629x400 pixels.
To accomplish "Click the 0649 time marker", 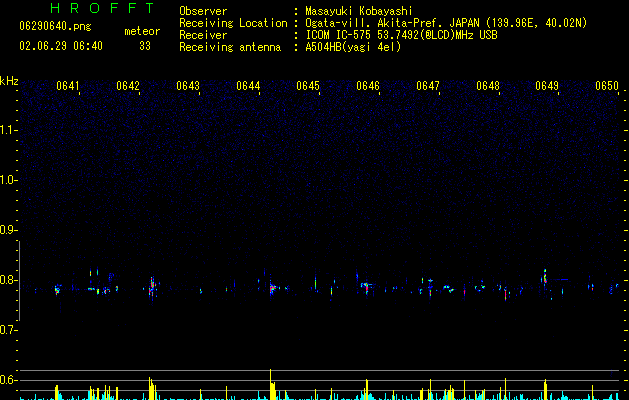I will (x=547, y=86).
